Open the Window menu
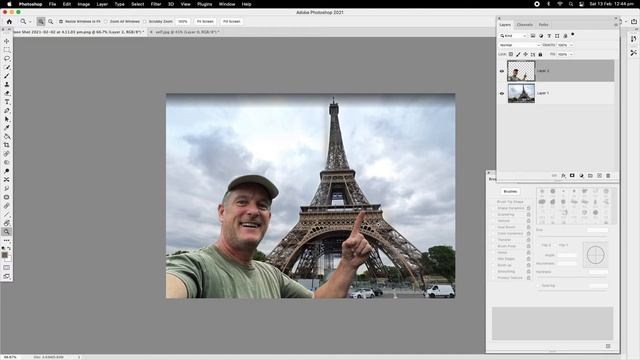Image resolution: width=640 pixels, height=360 pixels. click(227, 4)
